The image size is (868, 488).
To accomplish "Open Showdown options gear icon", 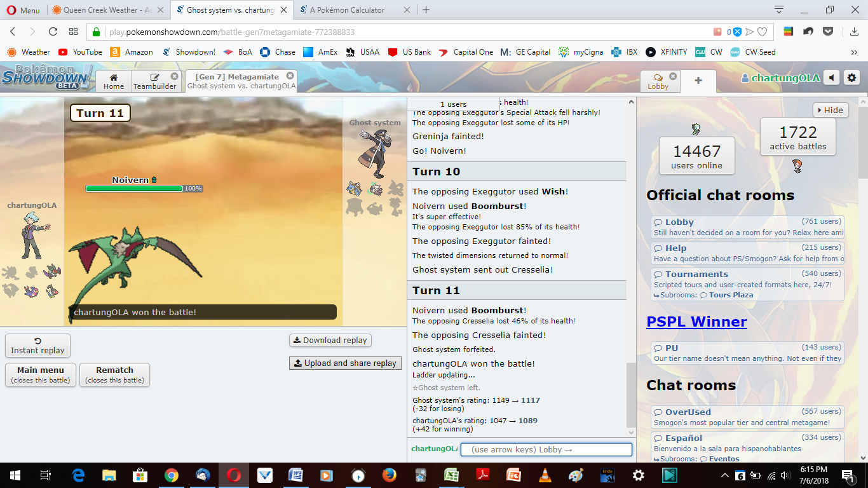I will (x=851, y=78).
